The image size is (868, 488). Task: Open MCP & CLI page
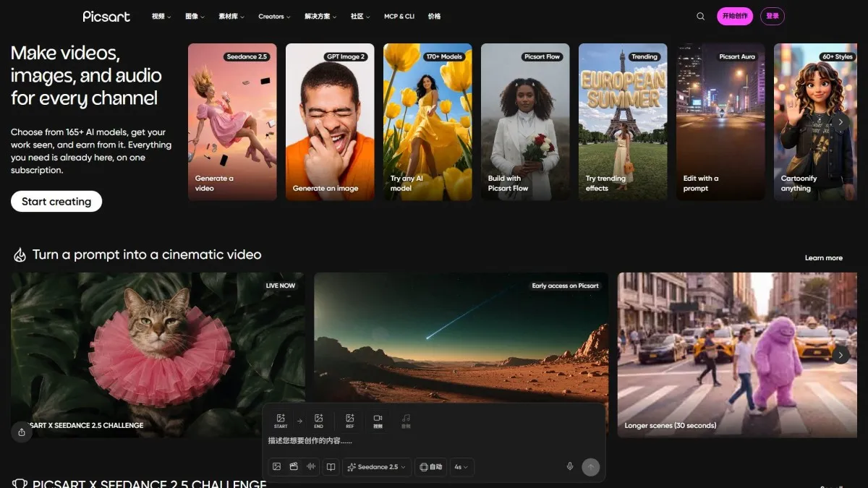[399, 16]
